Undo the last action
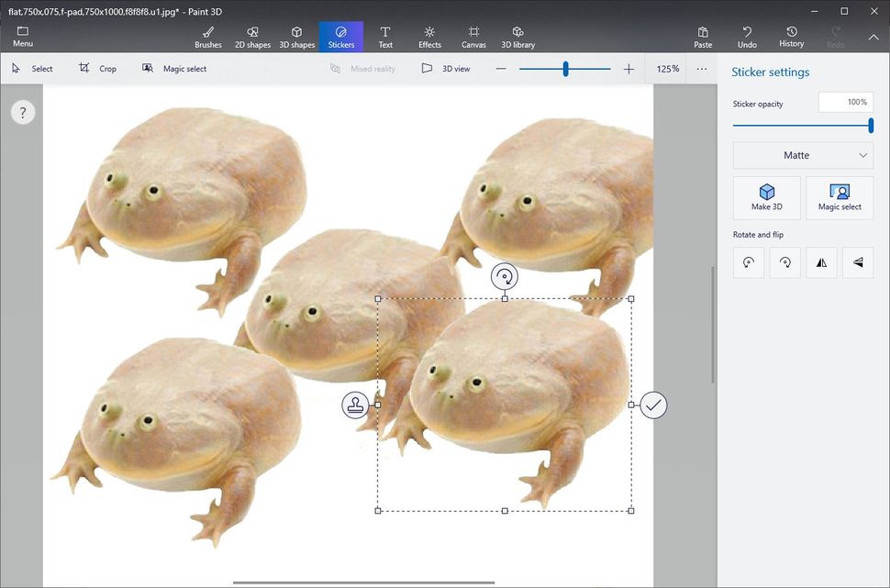The image size is (890, 588). 747,37
